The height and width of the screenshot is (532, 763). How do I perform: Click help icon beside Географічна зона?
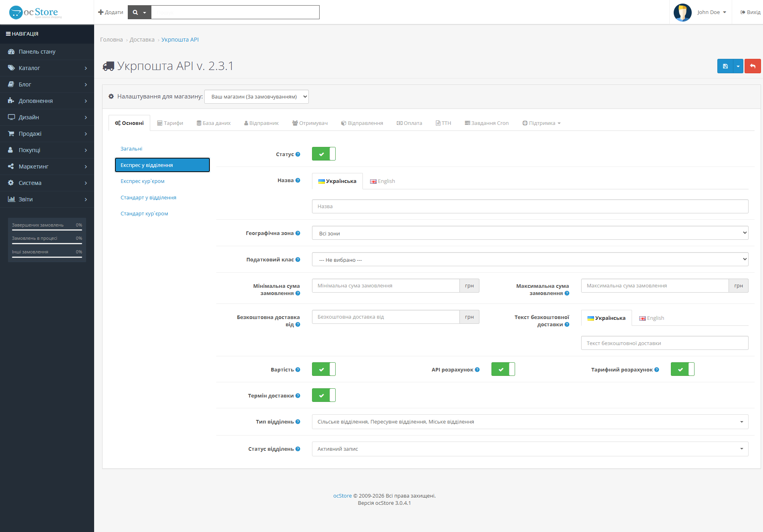[x=298, y=233]
